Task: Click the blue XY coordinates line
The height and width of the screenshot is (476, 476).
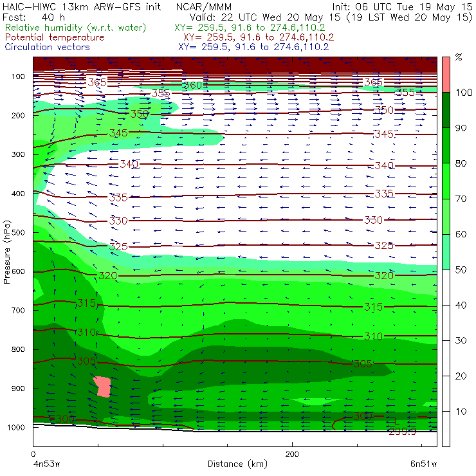Action: 253,47
